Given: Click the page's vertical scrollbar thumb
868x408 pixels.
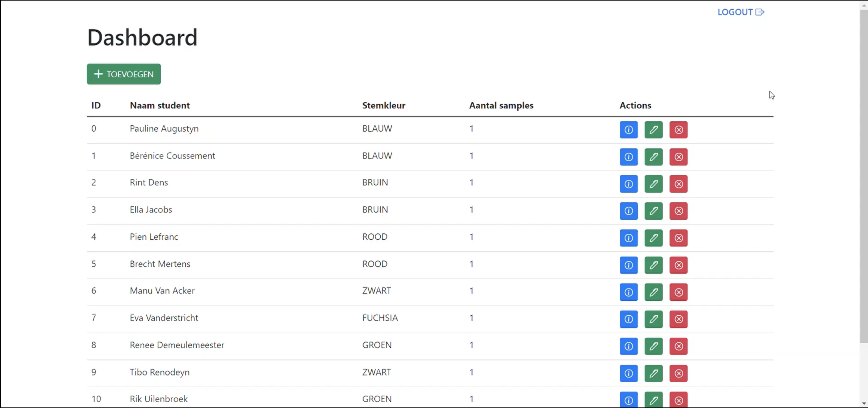Looking at the screenshot, I should (863, 177).
